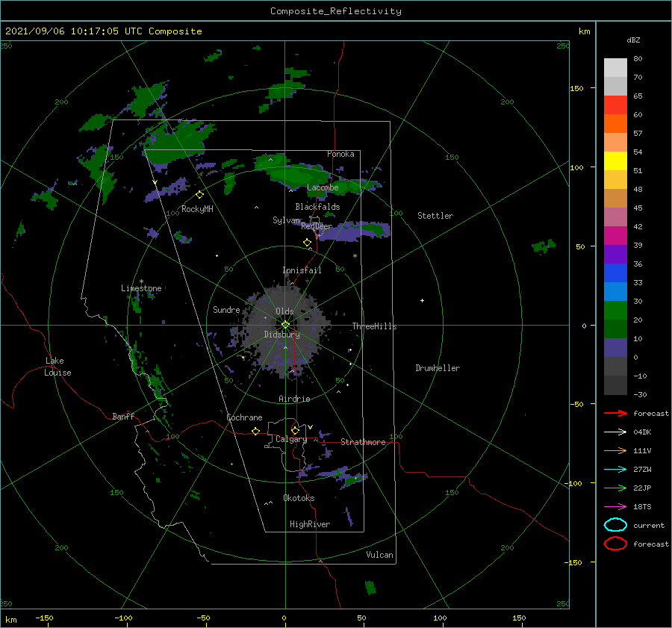
Task: Click the Limestone label
Action: 141,288
